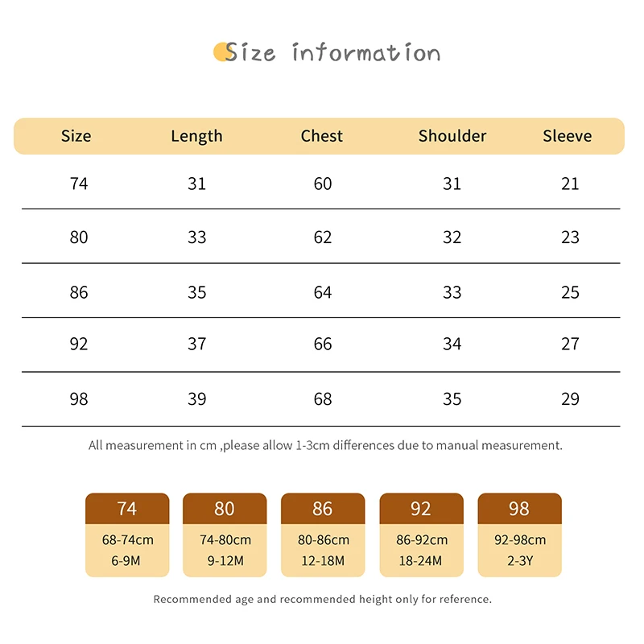Click sleeve value 27 for size 92
The image size is (644, 644).
coord(570,345)
